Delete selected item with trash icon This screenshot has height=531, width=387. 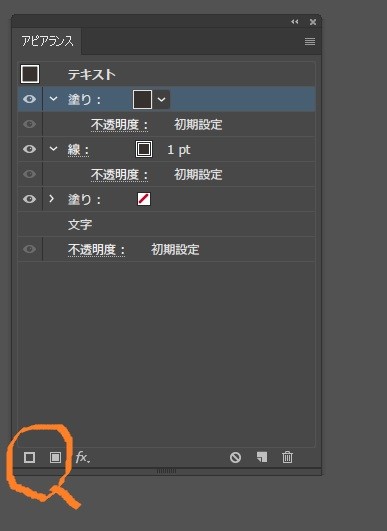tap(287, 457)
